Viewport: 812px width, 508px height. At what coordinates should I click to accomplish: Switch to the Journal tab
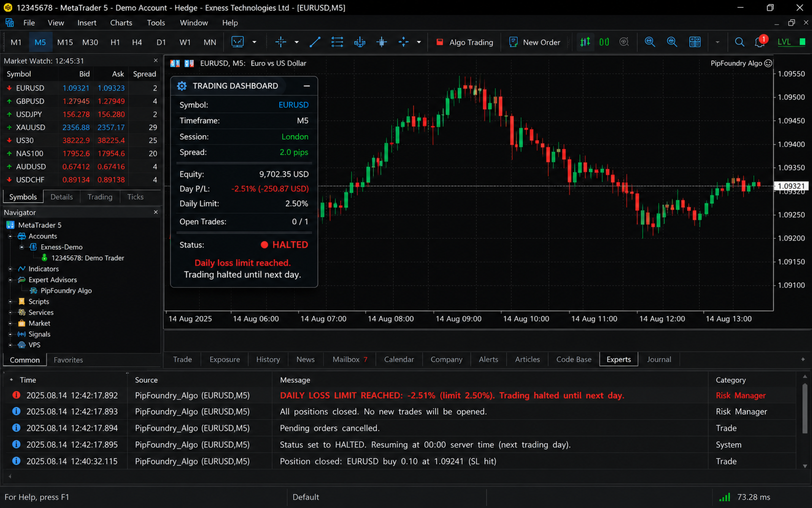[659, 359]
